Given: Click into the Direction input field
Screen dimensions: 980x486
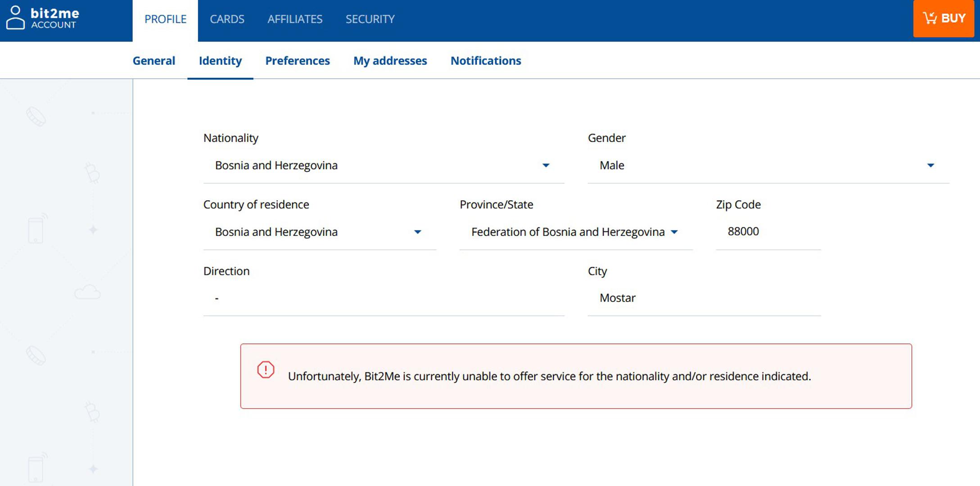Looking at the screenshot, I should [x=384, y=298].
